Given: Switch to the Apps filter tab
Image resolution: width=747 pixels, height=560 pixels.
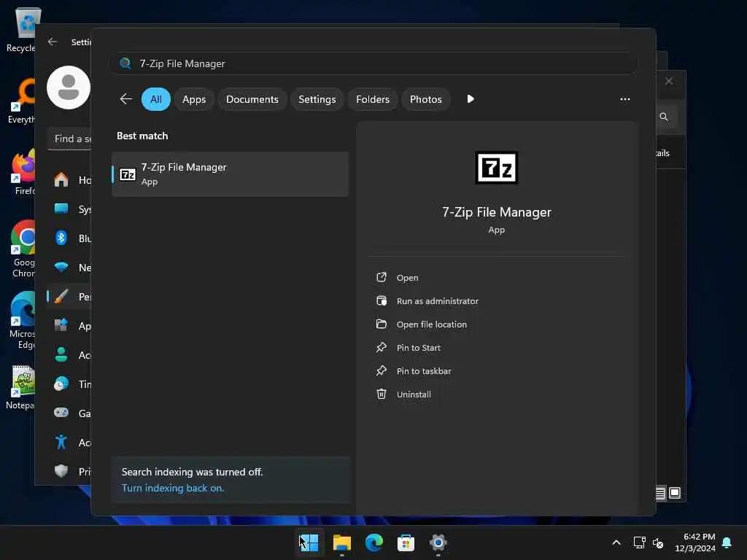Looking at the screenshot, I should [194, 99].
